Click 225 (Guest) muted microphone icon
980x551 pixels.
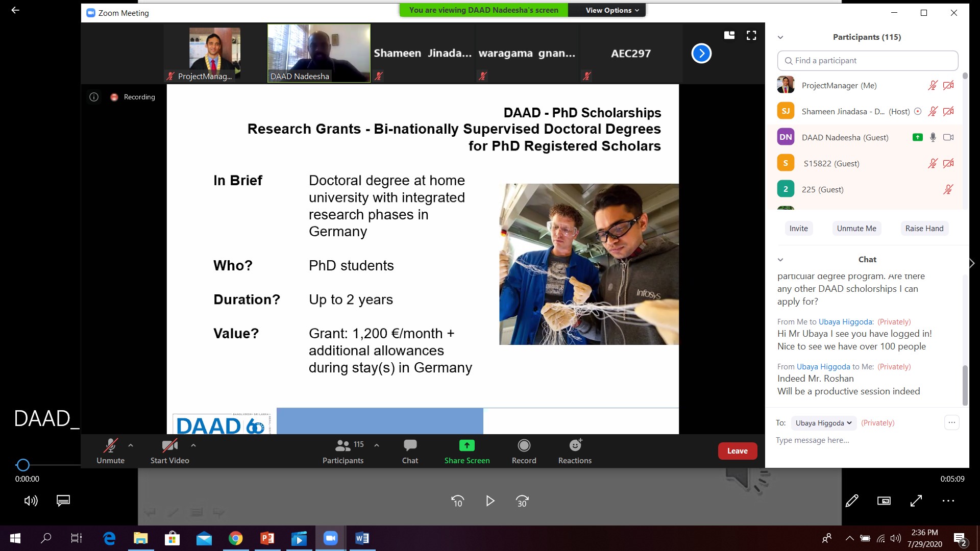[x=948, y=190]
